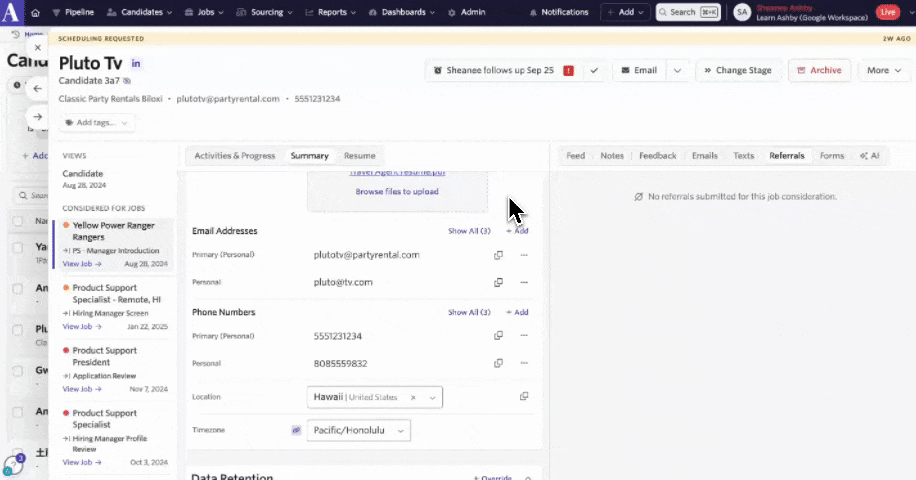The height and width of the screenshot is (480, 916).
Task: Open options for phone 5551231234
Action: [x=524, y=336]
